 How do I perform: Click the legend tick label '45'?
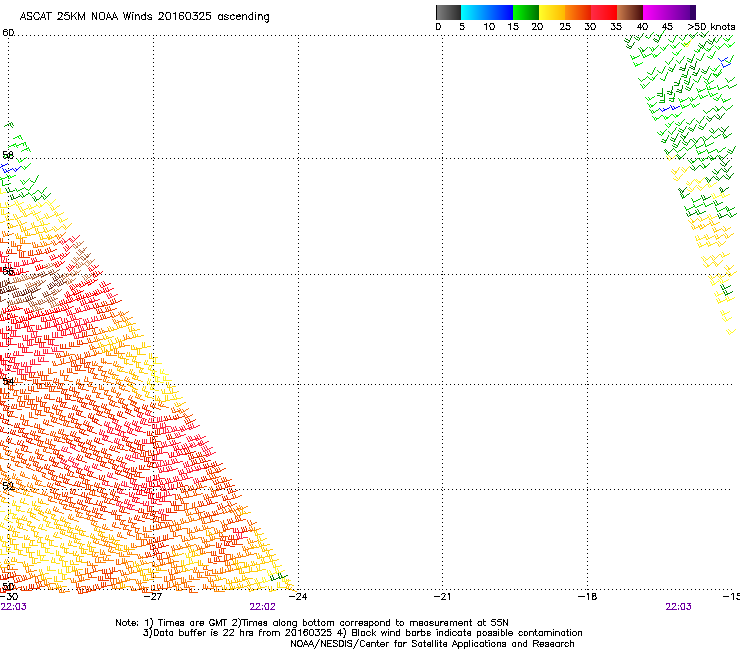[667, 27]
